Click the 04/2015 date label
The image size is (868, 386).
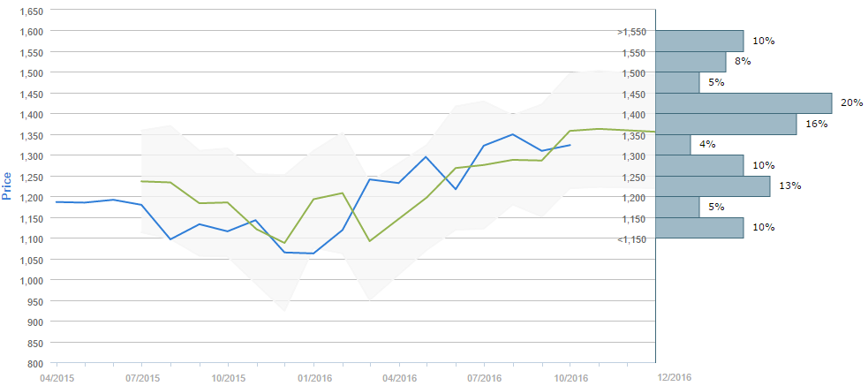(x=56, y=378)
